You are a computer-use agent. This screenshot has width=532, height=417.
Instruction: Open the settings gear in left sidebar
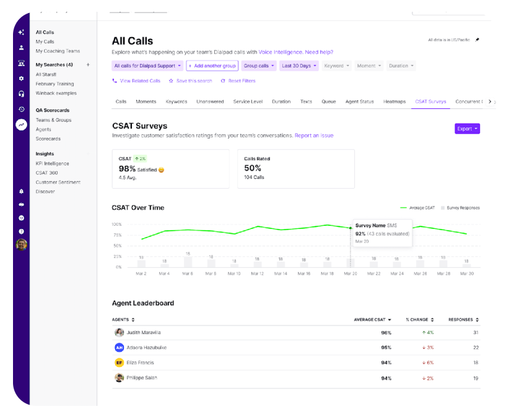pos(22,80)
